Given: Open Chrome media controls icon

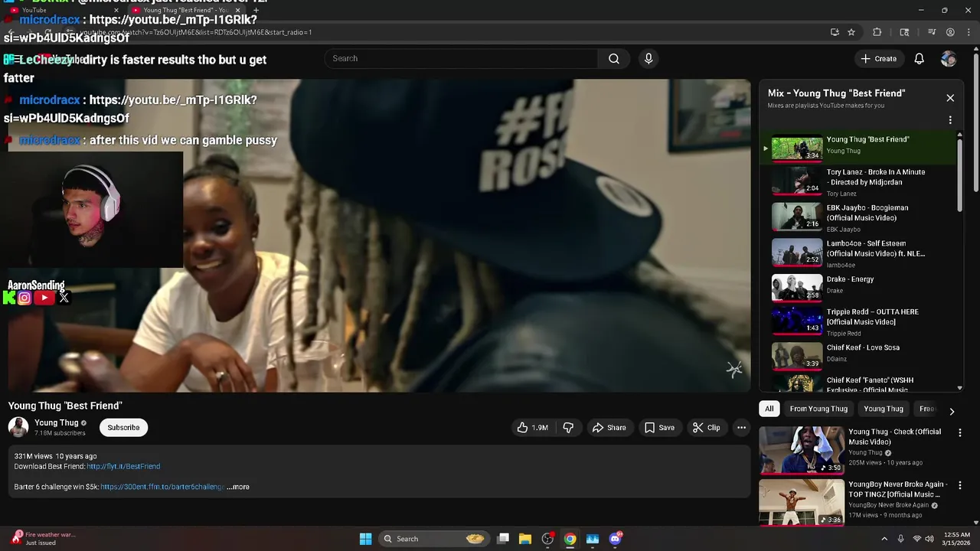Looking at the screenshot, I should 932,32.
